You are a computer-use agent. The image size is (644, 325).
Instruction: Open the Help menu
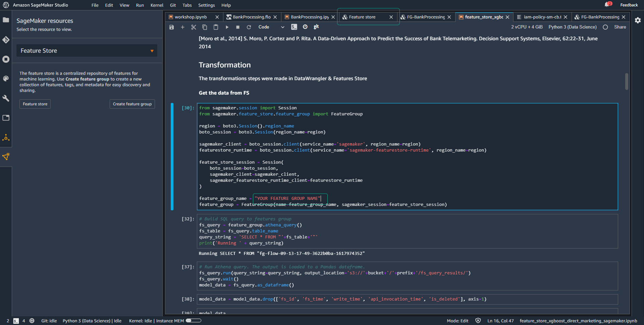point(226,5)
